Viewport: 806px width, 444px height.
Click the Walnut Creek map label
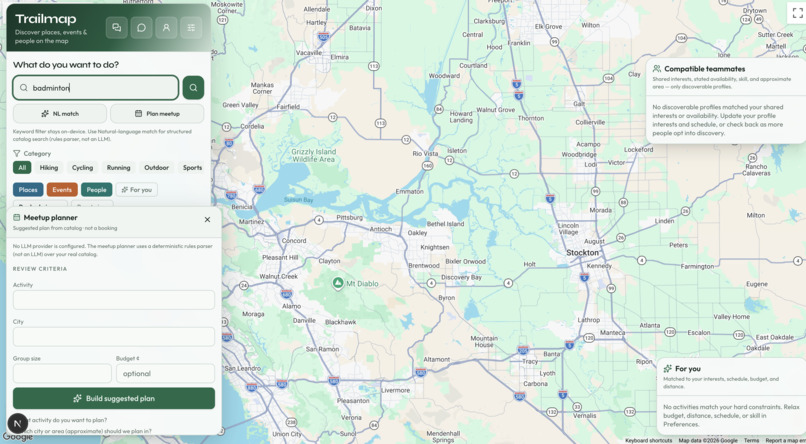coord(278,276)
